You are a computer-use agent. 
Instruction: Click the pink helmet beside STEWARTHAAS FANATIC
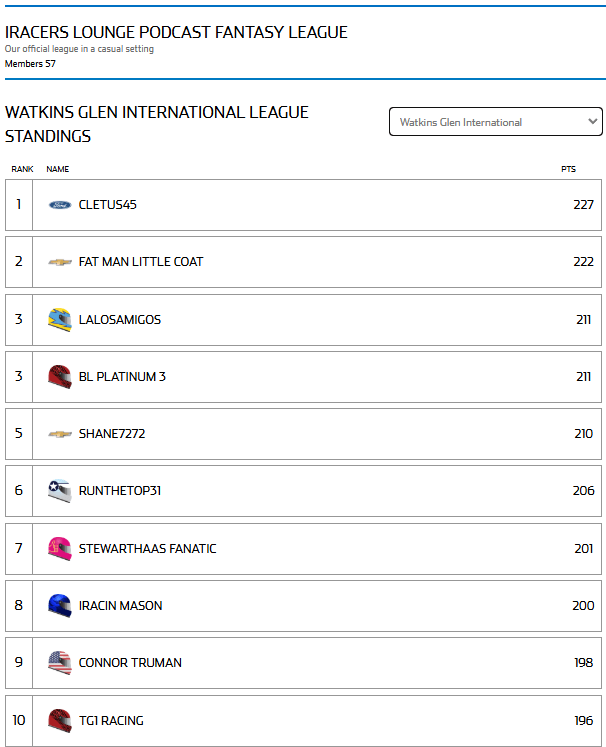(x=60, y=549)
